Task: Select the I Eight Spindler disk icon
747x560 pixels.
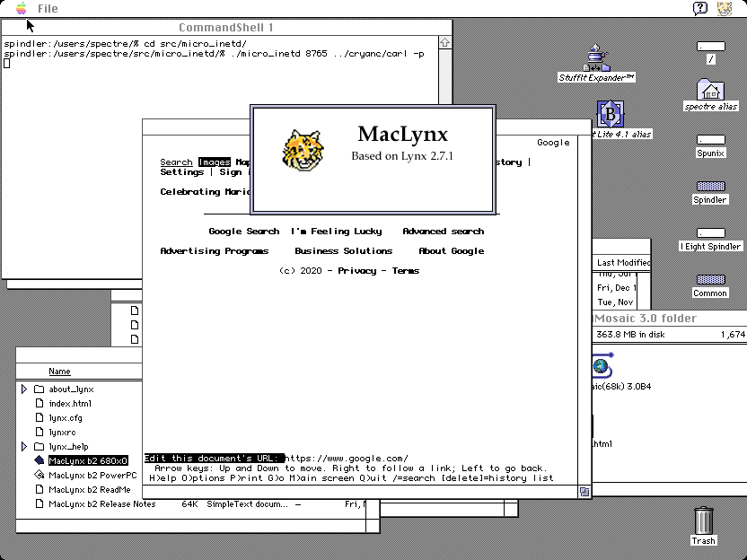Action: (711, 232)
